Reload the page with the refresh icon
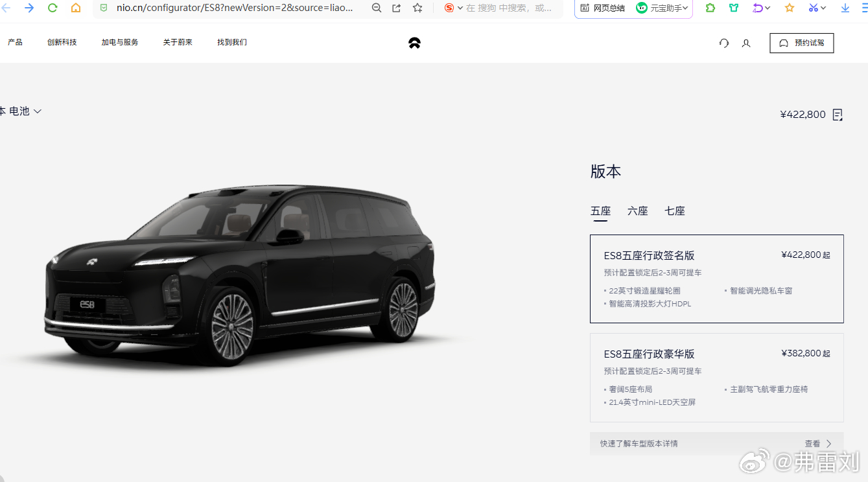 click(53, 8)
